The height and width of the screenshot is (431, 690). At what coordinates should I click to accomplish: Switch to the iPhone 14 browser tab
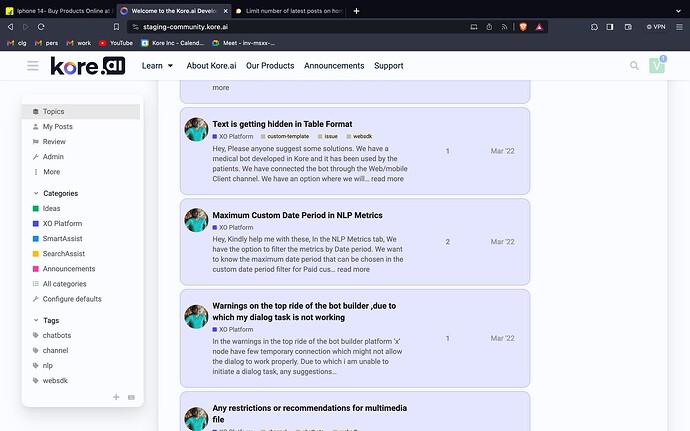[59, 11]
